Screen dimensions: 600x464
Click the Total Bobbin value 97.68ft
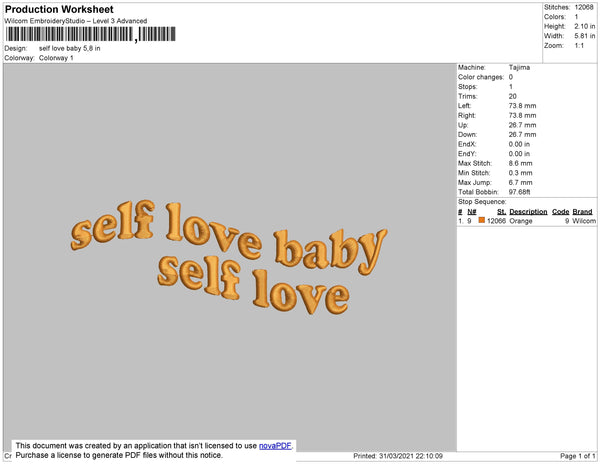click(519, 192)
